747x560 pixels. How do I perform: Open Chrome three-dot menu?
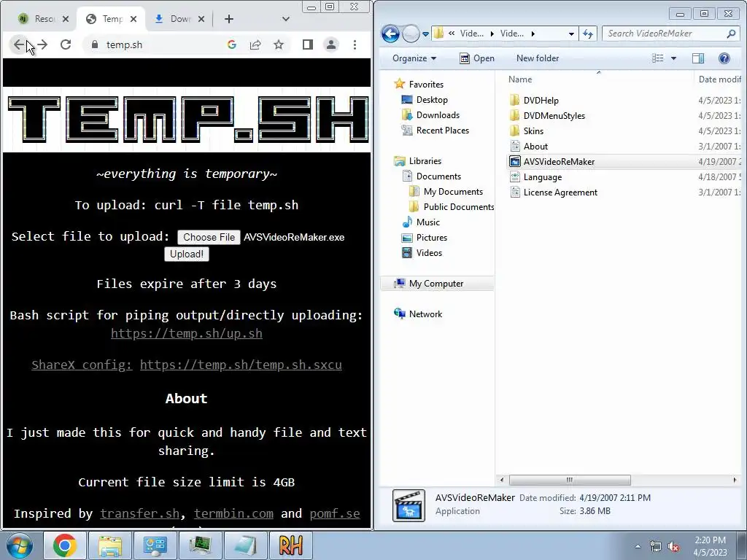point(355,44)
